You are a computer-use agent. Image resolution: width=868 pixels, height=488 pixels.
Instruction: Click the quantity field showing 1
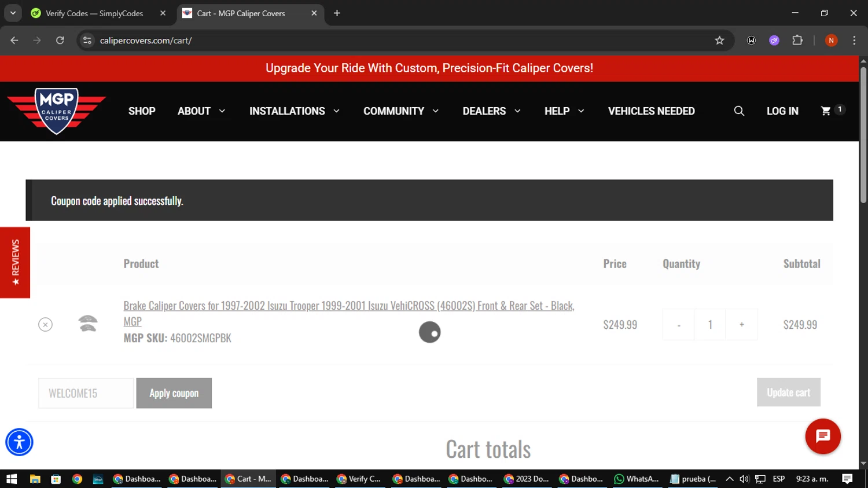[x=710, y=325]
